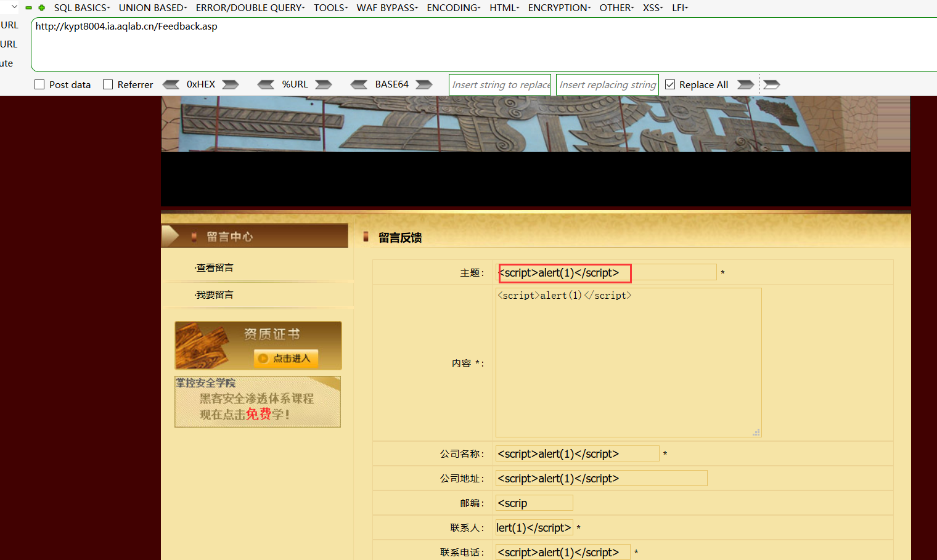Expand the ENCRYPTION menu
Viewport: 937px width, 560px height.
[560, 8]
